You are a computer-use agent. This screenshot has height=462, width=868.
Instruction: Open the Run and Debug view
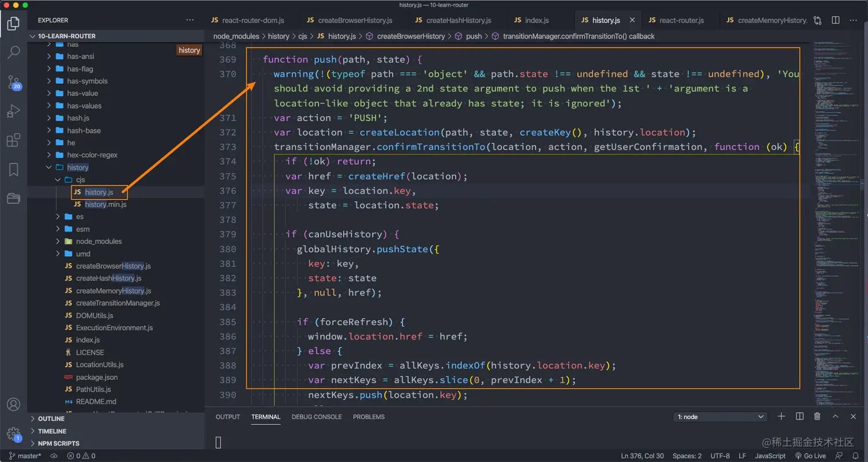point(13,111)
